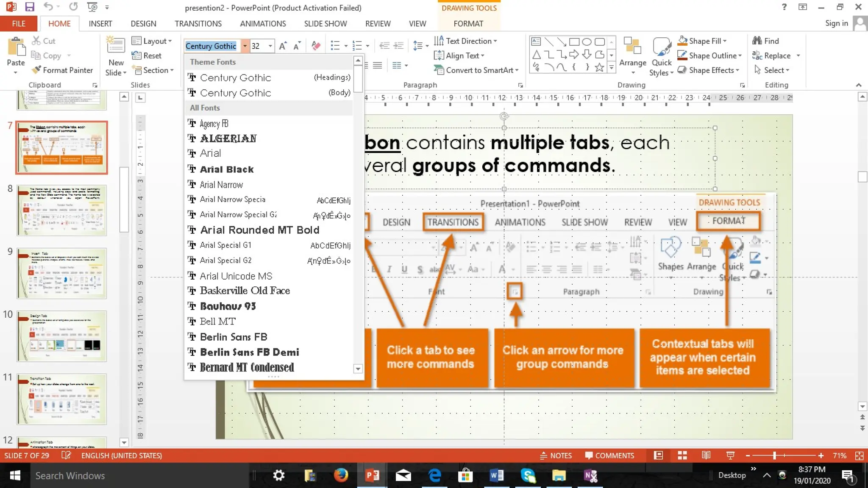Click the Increase Font Size icon
868x488 pixels.
[283, 46]
